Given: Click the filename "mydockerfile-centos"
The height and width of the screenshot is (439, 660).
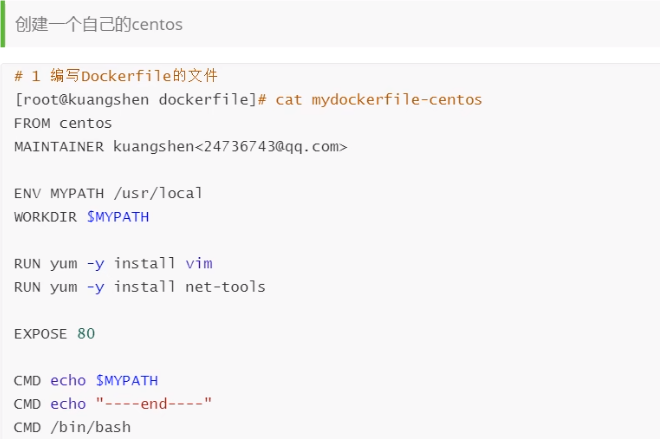Looking at the screenshot, I should pyautogui.click(x=397, y=100).
